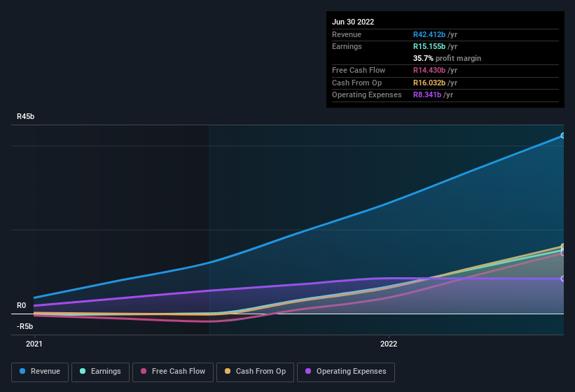Click the -R5b y-axis label
575x392 pixels.
pos(25,326)
